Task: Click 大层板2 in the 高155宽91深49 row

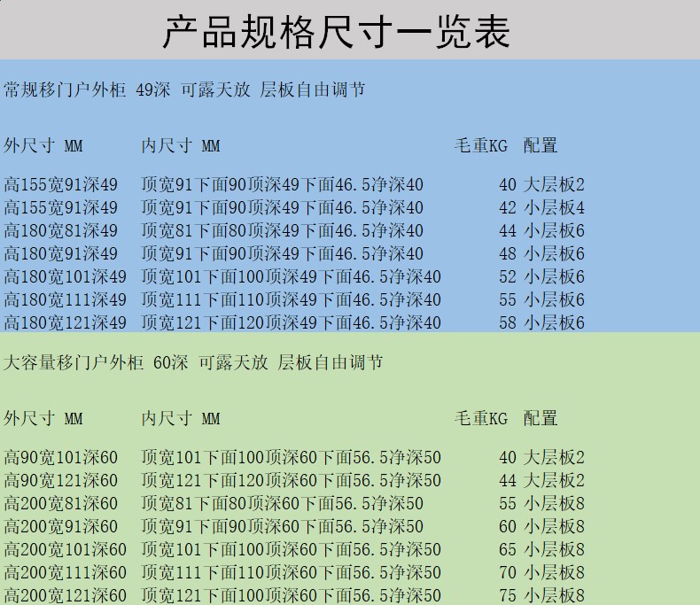Action: coord(554,185)
